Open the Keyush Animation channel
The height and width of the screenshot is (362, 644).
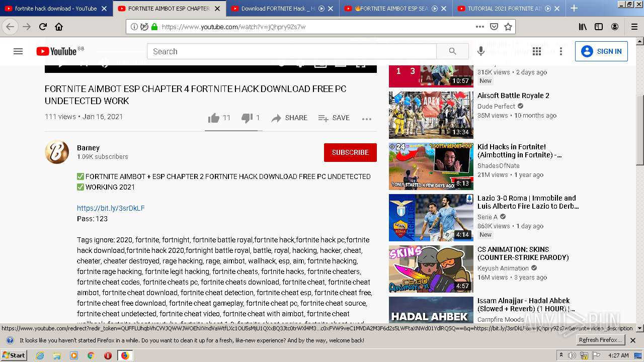pyautogui.click(x=503, y=268)
